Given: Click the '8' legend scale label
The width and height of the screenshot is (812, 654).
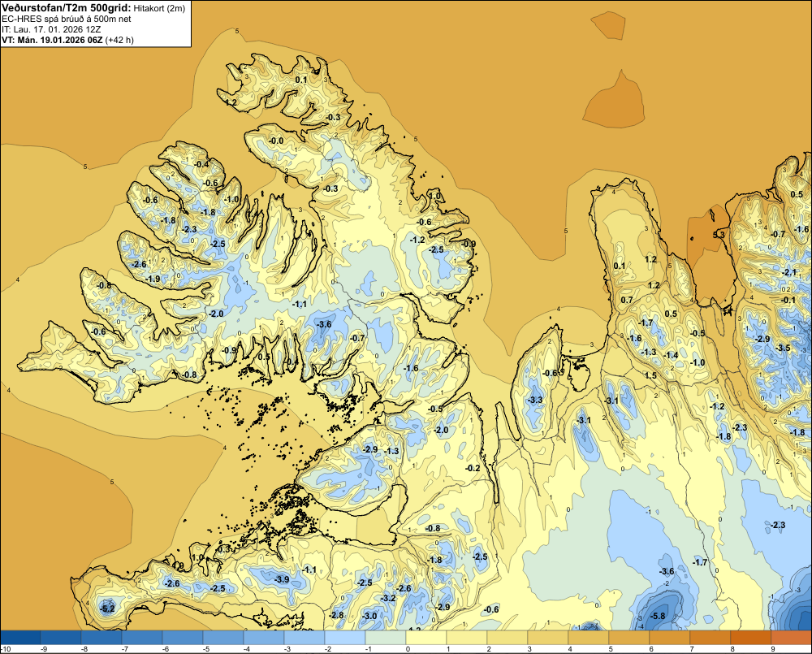Looking at the screenshot, I should tap(732, 649).
